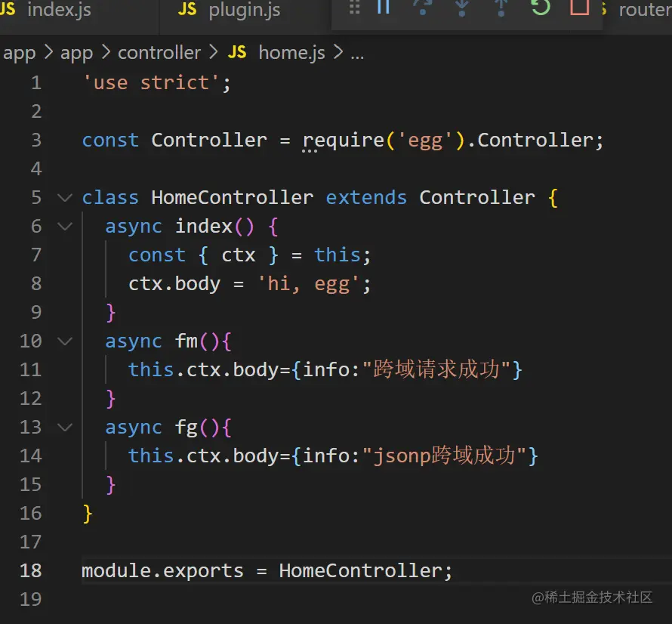Click the require call on line 3
Image resolution: width=672 pixels, height=624 pixels.
coord(343,141)
